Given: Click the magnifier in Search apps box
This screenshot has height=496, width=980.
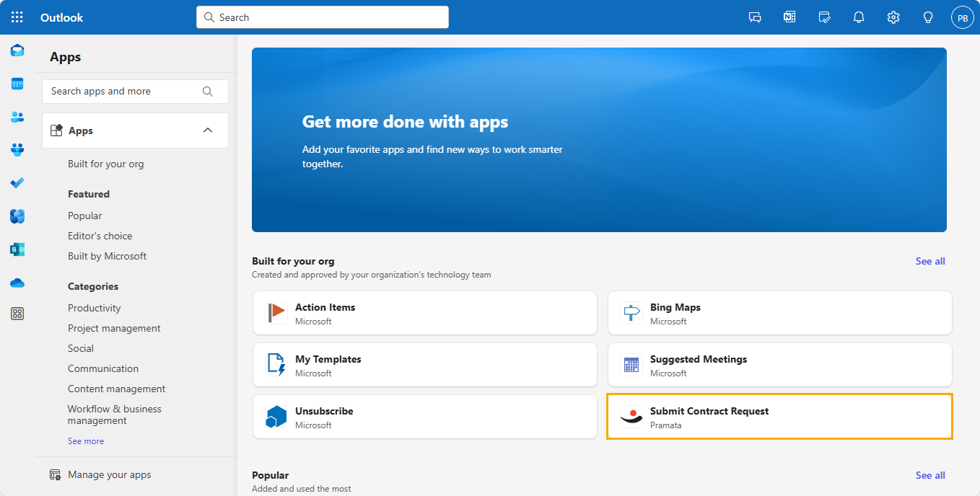Looking at the screenshot, I should pyautogui.click(x=208, y=92).
